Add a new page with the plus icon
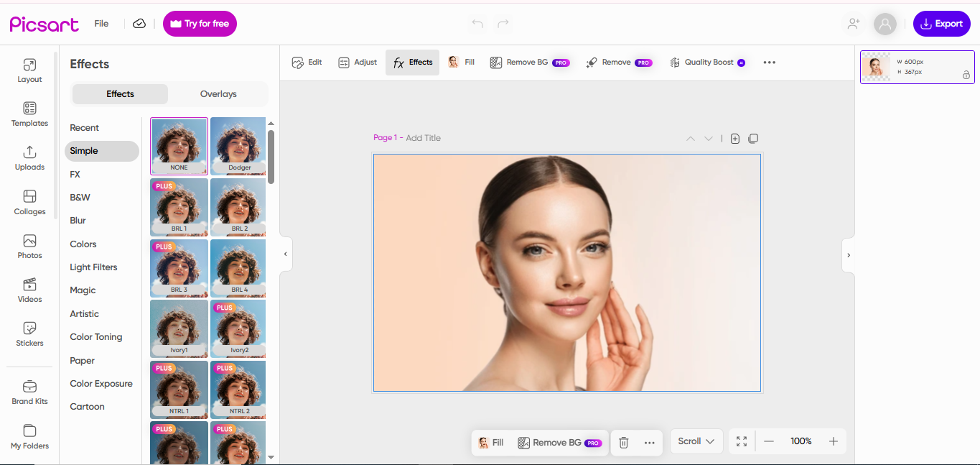This screenshot has height=465, width=980. (x=734, y=138)
